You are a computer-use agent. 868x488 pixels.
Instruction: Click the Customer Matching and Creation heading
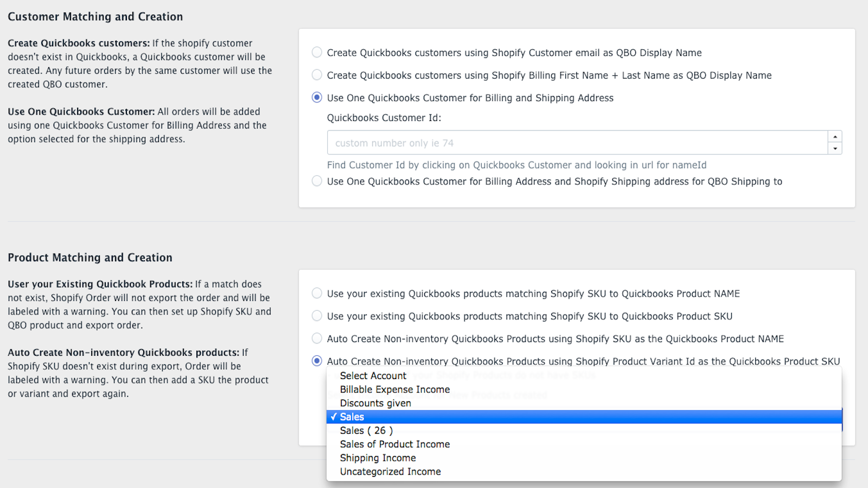[95, 17]
